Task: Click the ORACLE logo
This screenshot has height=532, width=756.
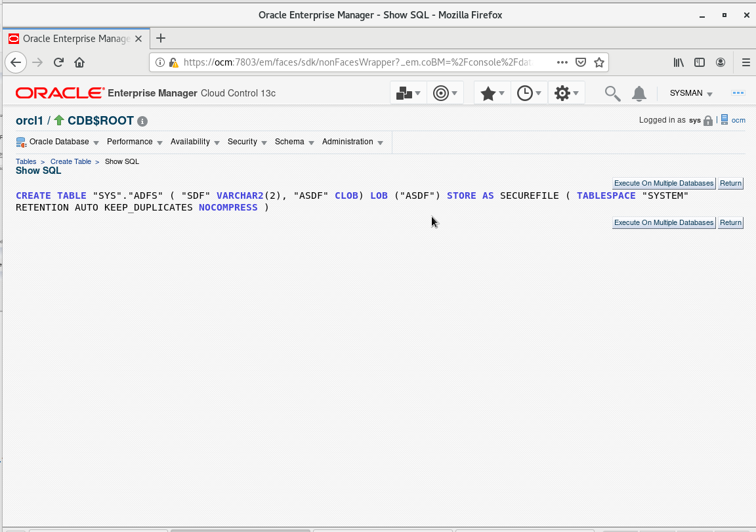Action: 60,93
